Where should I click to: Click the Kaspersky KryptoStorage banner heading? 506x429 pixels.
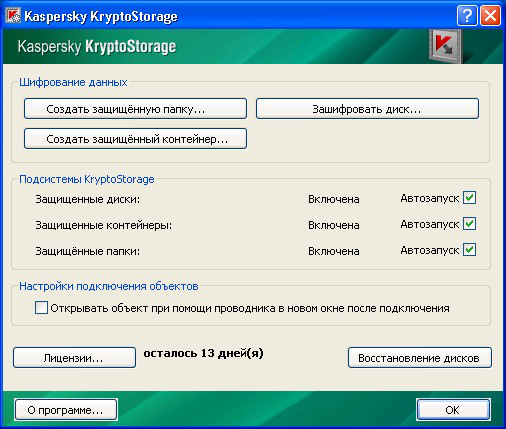(97, 47)
